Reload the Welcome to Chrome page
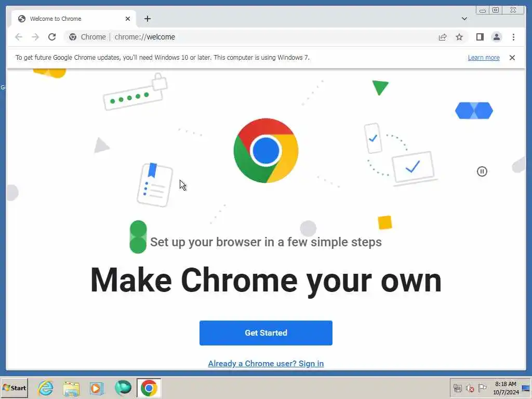The width and height of the screenshot is (532, 399). click(52, 37)
